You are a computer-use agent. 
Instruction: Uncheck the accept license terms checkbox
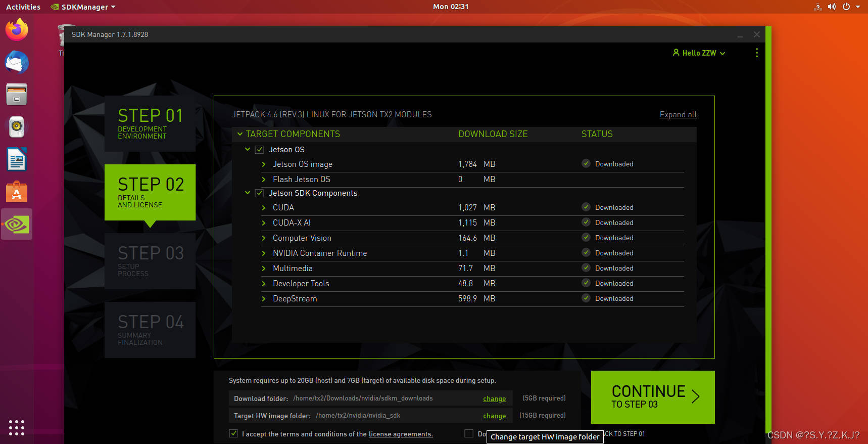(x=233, y=433)
